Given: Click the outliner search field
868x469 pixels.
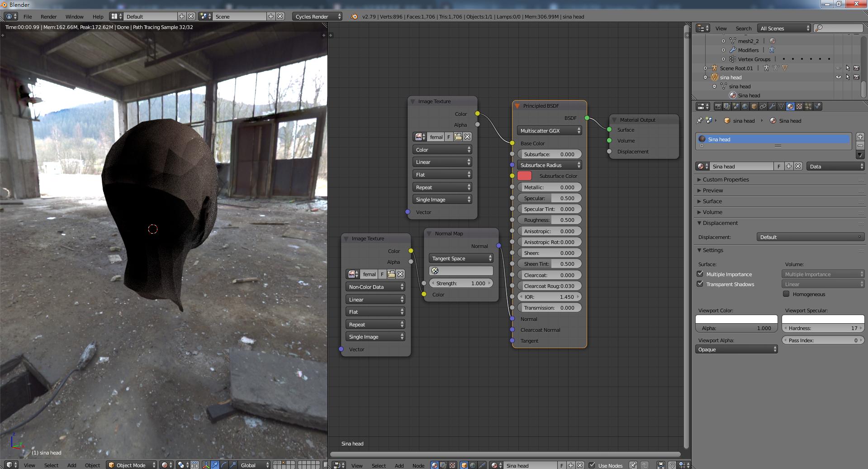Looking at the screenshot, I should coord(839,28).
